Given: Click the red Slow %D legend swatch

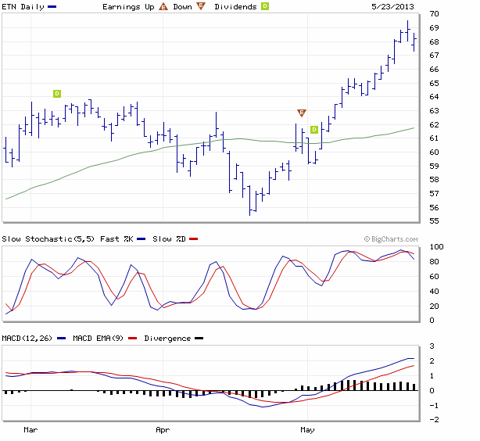Looking at the screenshot, I should (194, 239).
